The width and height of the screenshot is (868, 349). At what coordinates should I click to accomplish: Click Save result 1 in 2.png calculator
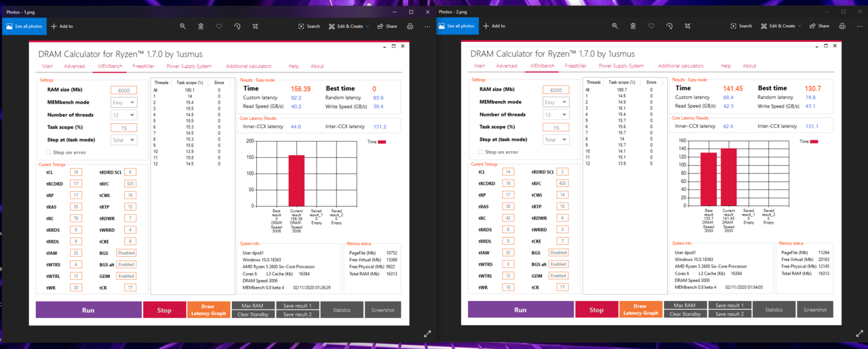coord(729,306)
